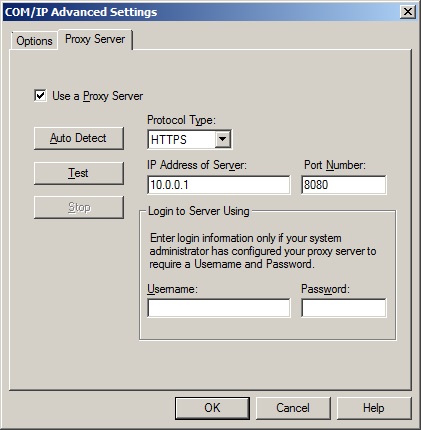This screenshot has height=430, width=421.
Task: Open Help for advanced settings
Action: click(x=374, y=408)
